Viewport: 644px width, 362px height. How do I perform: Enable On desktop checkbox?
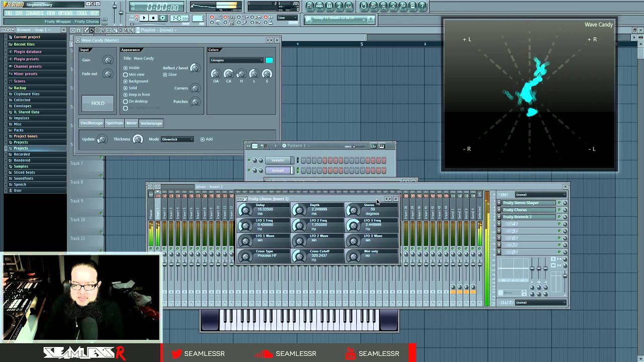pos(125,101)
